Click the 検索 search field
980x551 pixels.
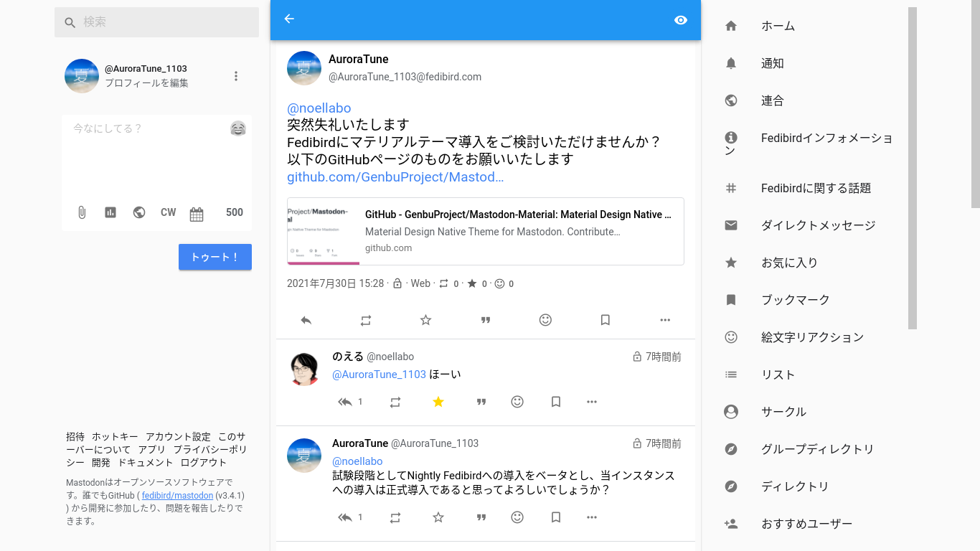[165, 22]
